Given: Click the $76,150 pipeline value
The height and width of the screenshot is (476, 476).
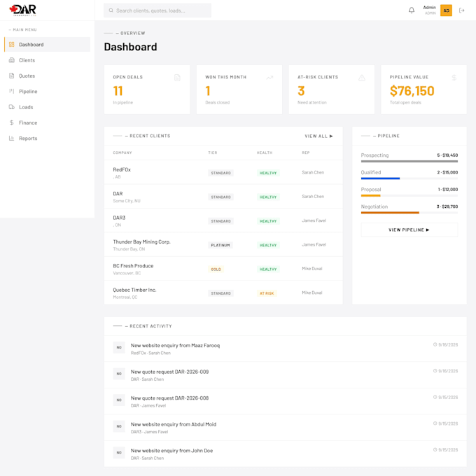Looking at the screenshot, I should click(412, 91).
